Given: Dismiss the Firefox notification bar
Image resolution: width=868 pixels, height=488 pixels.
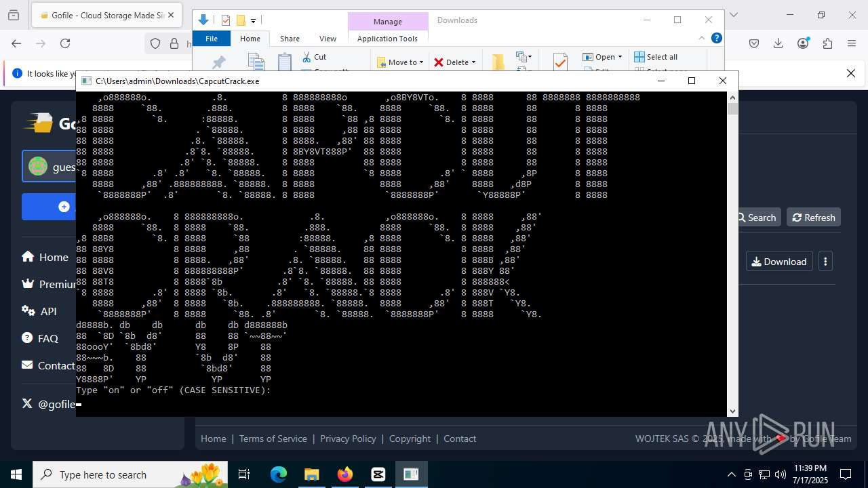Looking at the screenshot, I should (x=851, y=73).
